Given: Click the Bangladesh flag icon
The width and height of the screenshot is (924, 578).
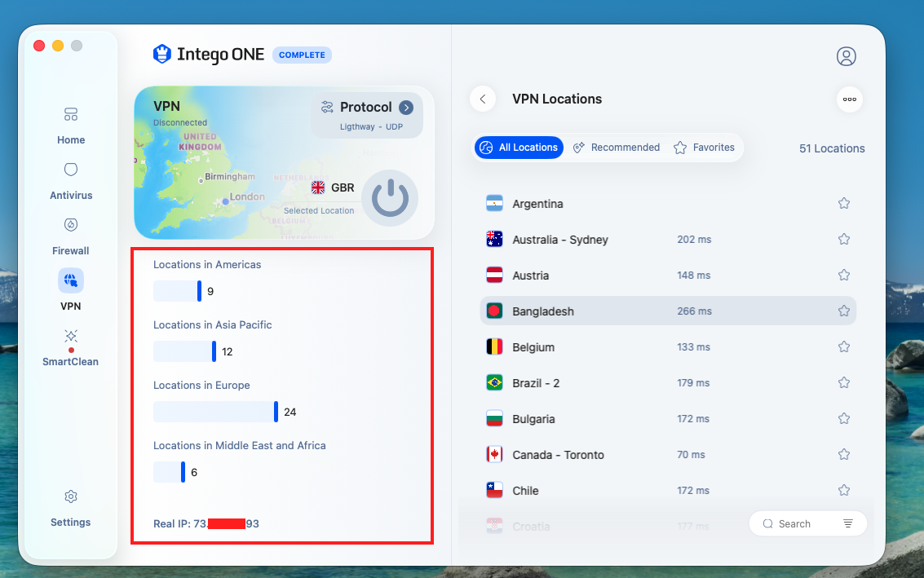Looking at the screenshot, I should tap(494, 311).
